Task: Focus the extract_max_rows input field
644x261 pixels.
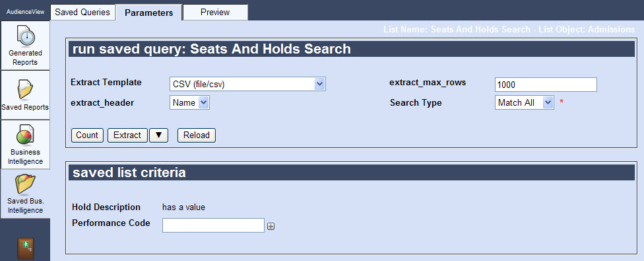Action: click(546, 85)
